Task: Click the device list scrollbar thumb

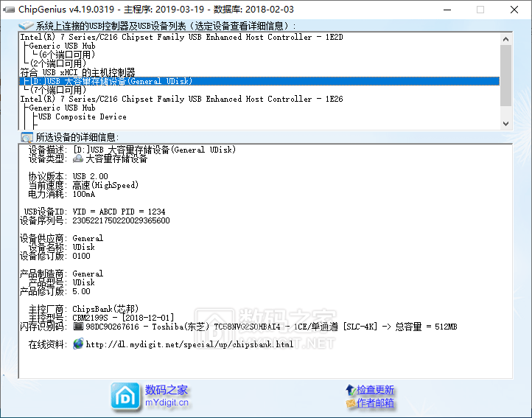Action: click(x=506, y=75)
